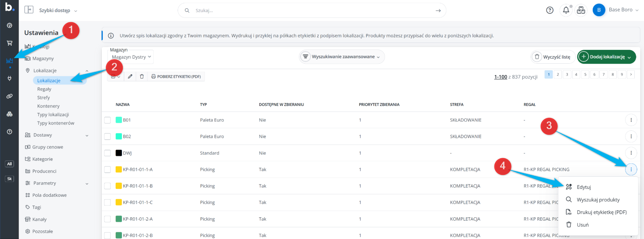The height and width of the screenshot is (239, 644).
Task: Open the notifications bell icon
Action: click(x=566, y=10)
